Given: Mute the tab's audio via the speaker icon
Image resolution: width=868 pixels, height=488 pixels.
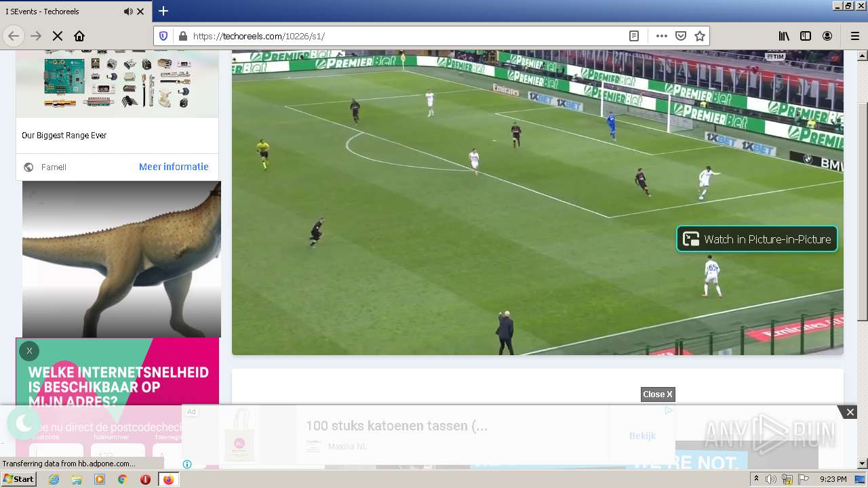Looking at the screenshot, I should [128, 12].
